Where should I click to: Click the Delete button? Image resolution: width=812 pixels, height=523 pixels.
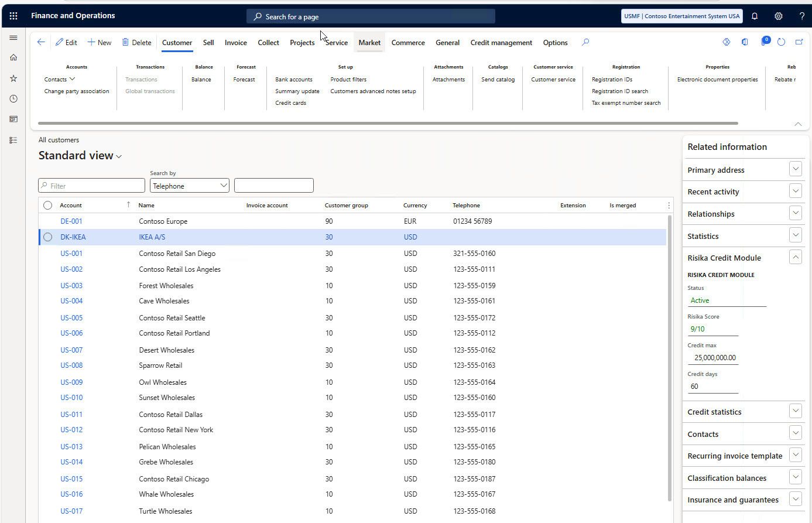coord(136,42)
